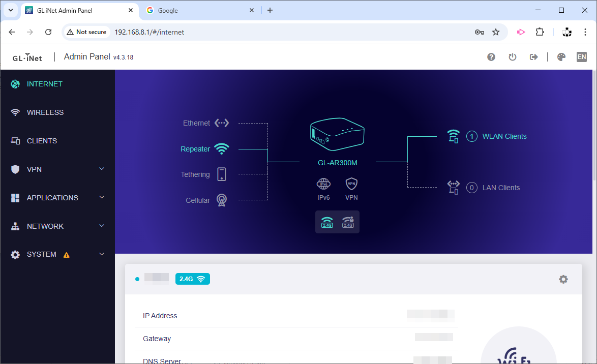
Task: Open the WLAN Clients link
Action: click(504, 136)
